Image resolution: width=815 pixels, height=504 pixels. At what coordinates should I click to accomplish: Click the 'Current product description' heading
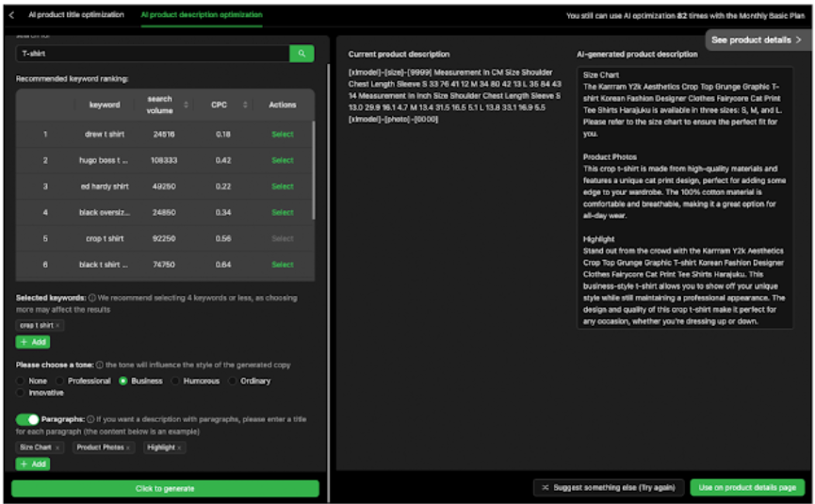(399, 54)
